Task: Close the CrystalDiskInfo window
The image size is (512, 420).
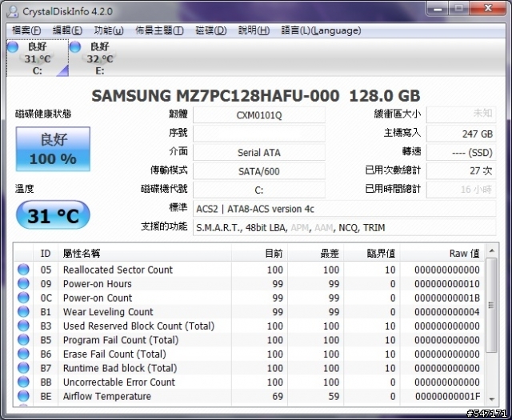Action: (x=488, y=8)
